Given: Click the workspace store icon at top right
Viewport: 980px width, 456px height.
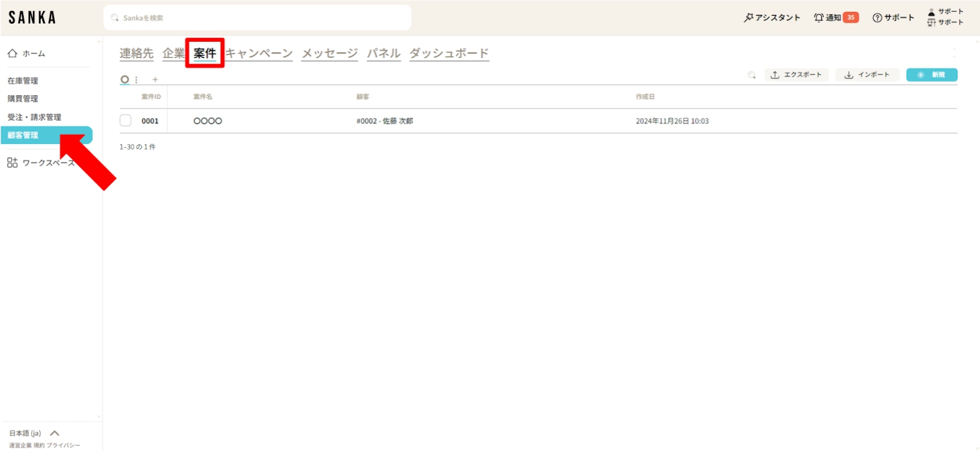Looking at the screenshot, I should (x=931, y=22).
